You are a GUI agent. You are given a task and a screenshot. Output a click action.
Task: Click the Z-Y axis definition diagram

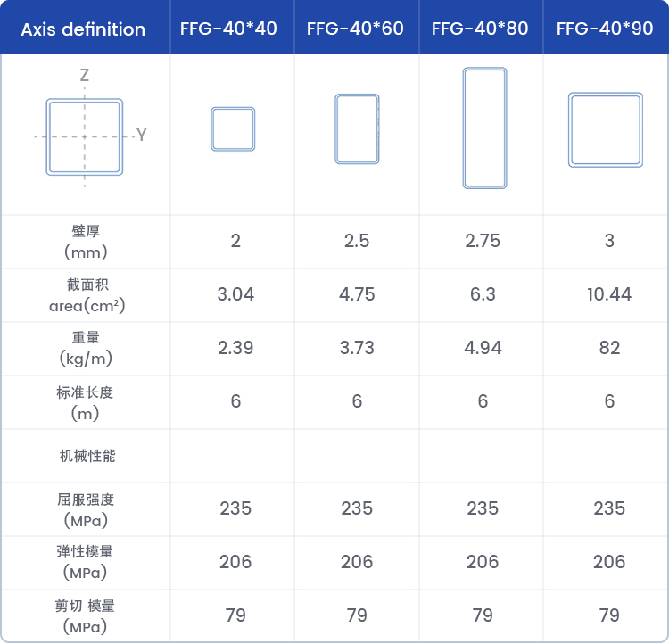[x=90, y=128]
